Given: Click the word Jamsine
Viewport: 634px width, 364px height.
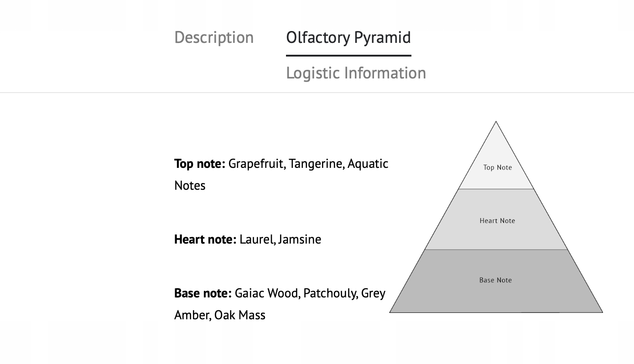Looking at the screenshot, I should click(300, 239).
